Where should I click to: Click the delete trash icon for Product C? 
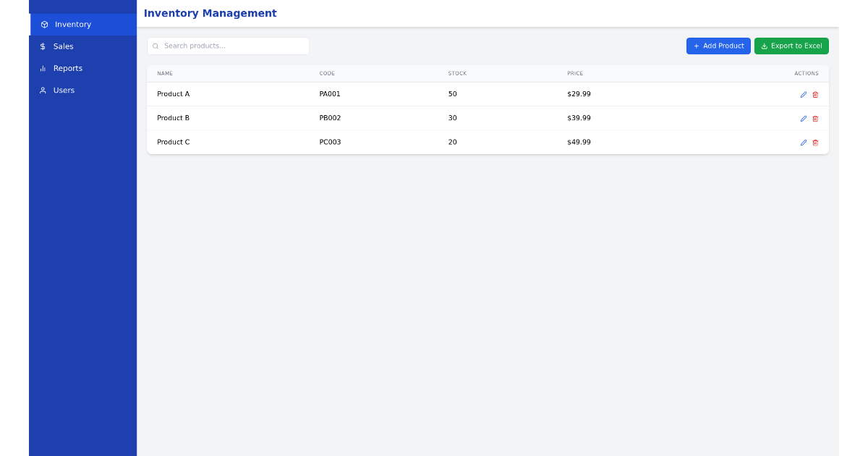[x=815, y=143]
